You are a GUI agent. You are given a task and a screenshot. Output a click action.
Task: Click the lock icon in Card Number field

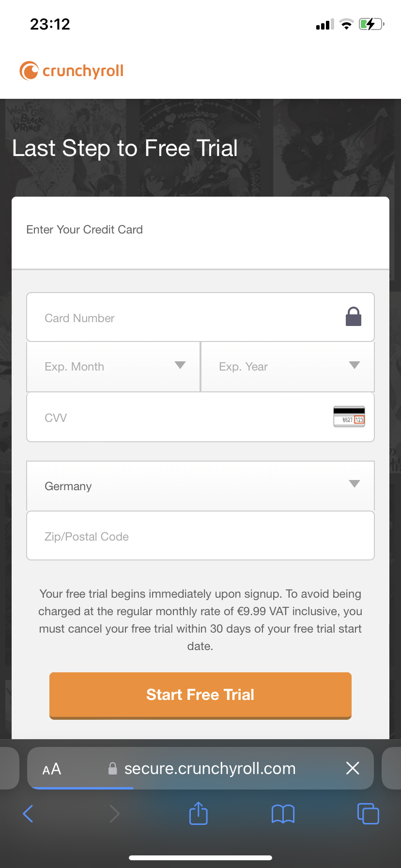(x=354, y=317)
